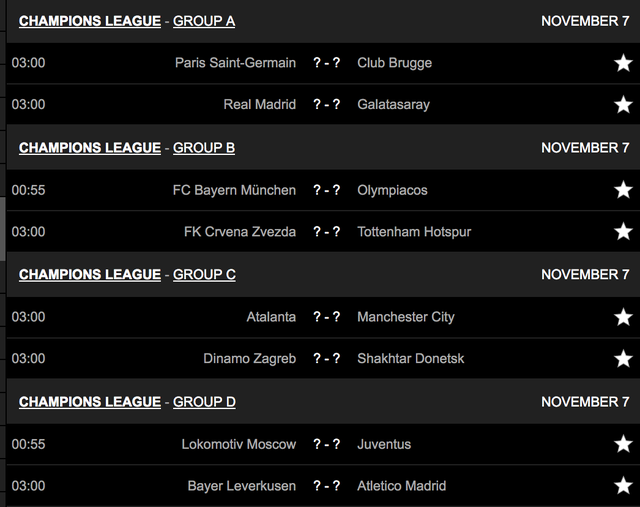Select Tottenham Hotspur team name

pos(414,232)
